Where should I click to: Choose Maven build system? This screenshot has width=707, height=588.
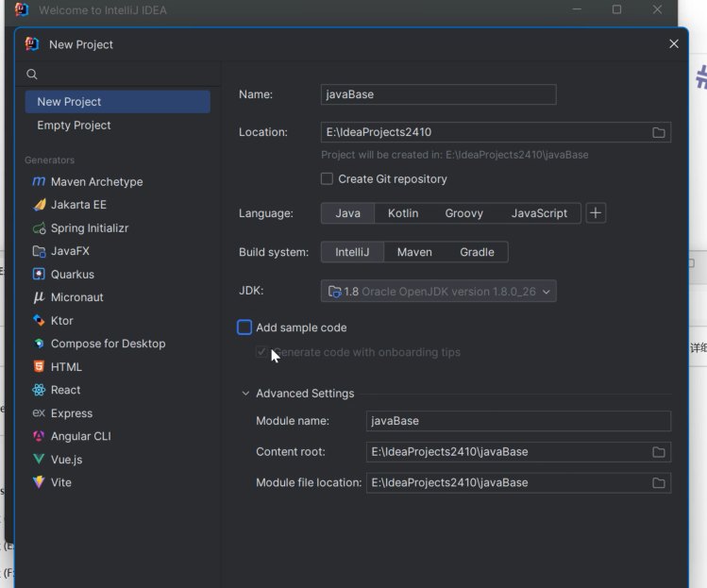click(414, 252)
